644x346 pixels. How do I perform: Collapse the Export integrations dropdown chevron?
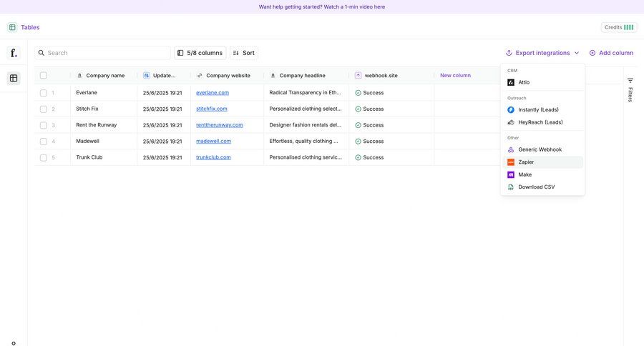pos(577,53)
